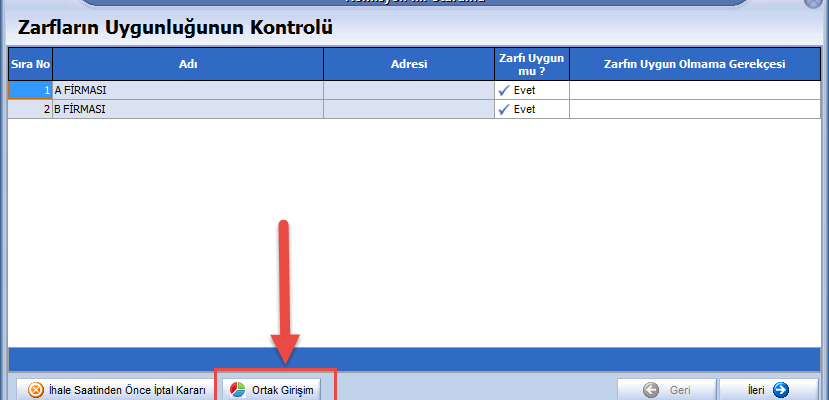Click the Adı column header

[187, 64]
